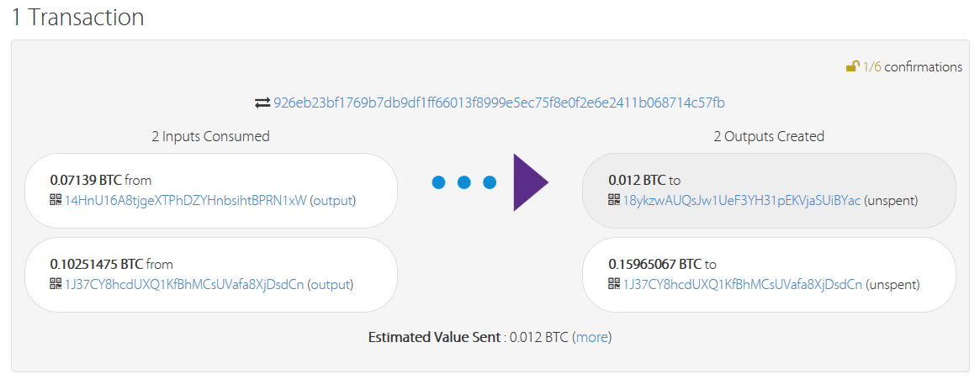Expand the (more) estimated value link
This screenshot has width=980, height=379.
(x=591, y=337)
